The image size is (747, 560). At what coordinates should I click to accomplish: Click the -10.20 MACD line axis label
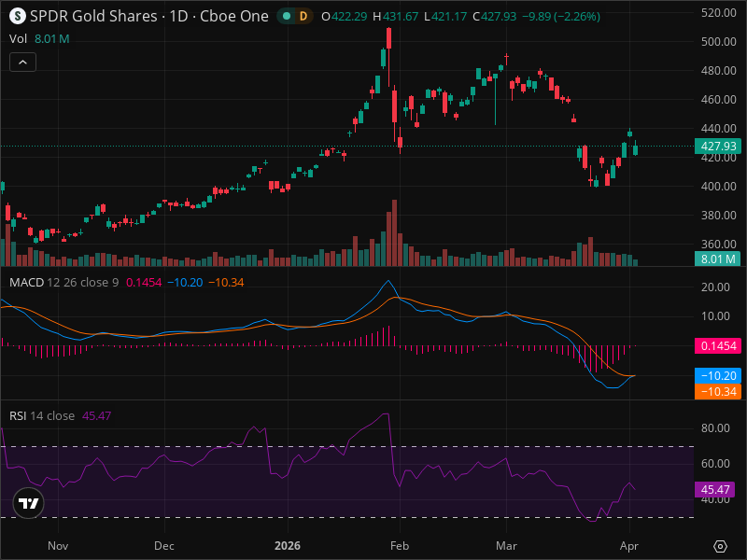click(718, 376)
